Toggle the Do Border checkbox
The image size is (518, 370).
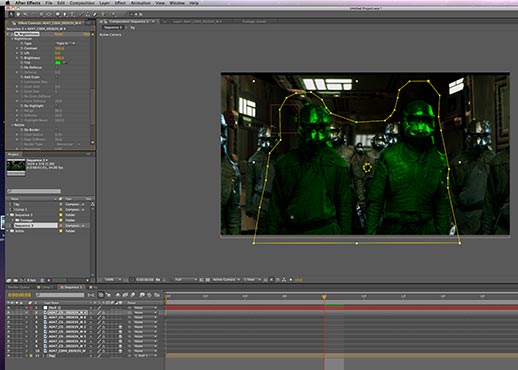(57, 130)
